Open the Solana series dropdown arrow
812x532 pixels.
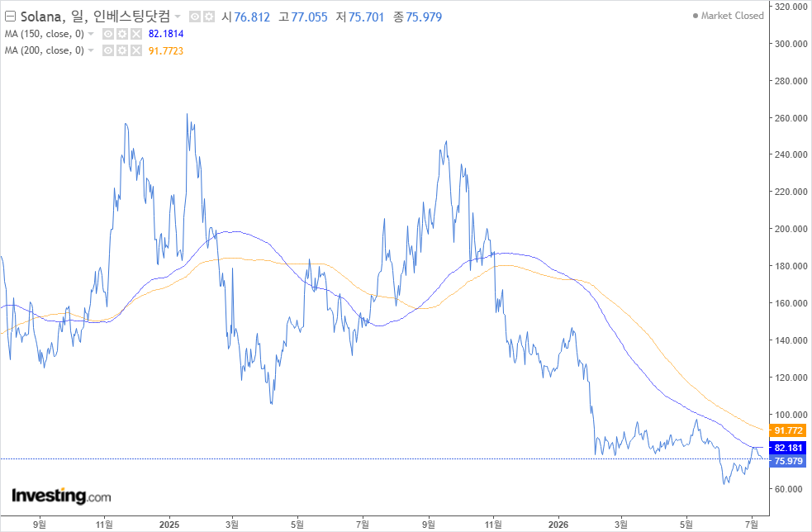coord(178,17)
